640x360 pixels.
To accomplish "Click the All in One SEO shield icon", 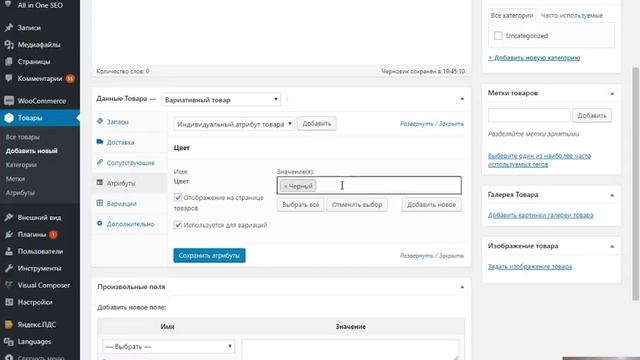I will pos(9,5).
